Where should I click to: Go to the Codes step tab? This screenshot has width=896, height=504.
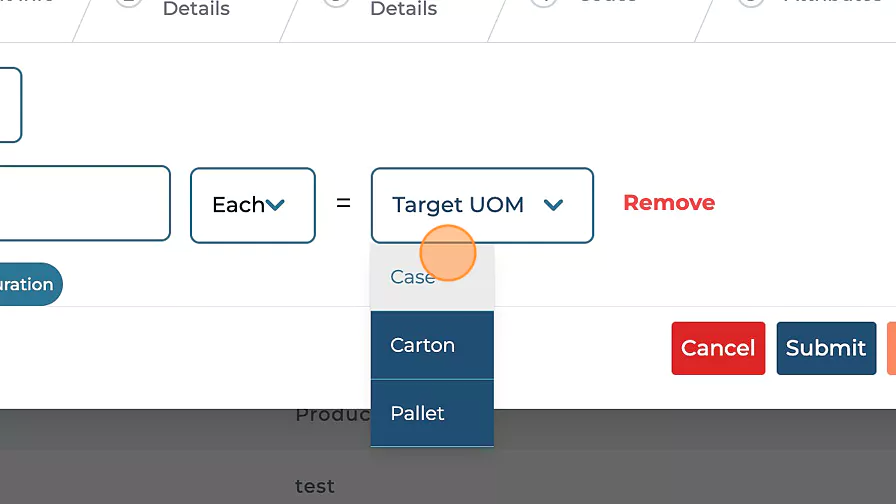coord(600,5)
